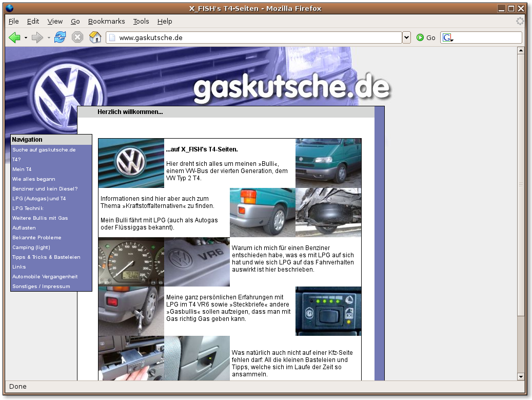Click the dashboard tray with hand thumbnail
This screenshot has height=400, width=532.
point(131,358)
